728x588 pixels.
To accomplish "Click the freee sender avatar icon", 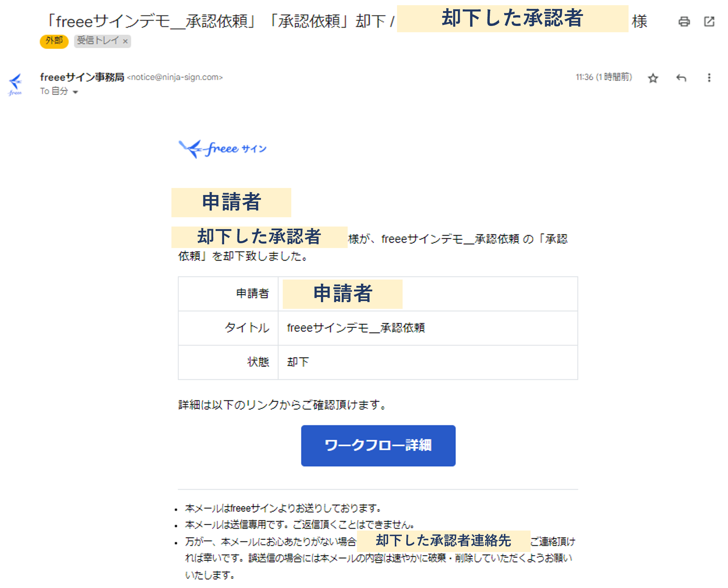I will (16, 85).
